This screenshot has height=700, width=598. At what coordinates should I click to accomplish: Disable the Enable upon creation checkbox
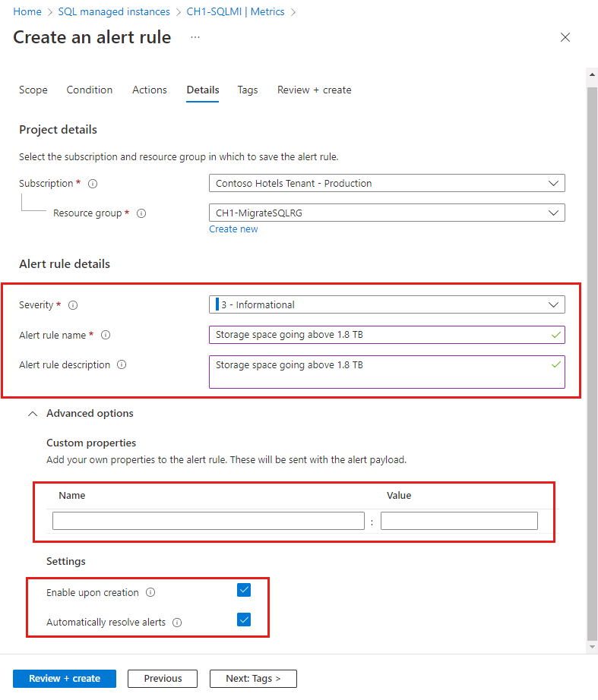point(244,590)
